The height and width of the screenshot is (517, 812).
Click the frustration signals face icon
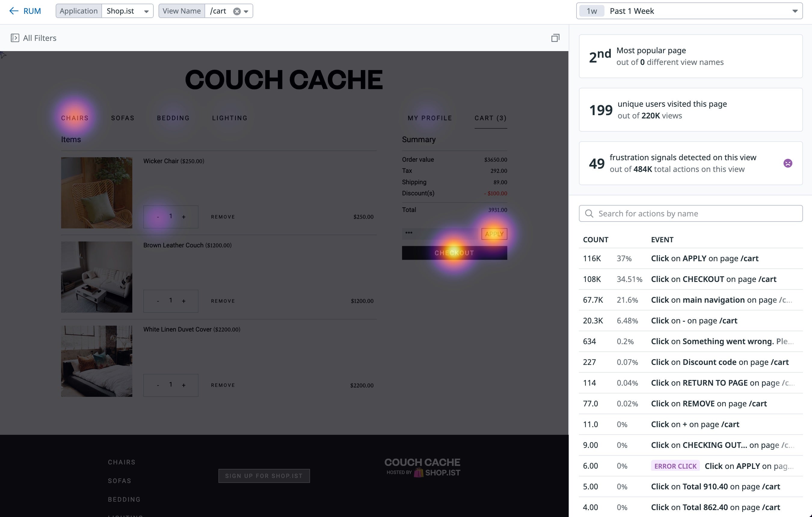[x=788, y=163]
